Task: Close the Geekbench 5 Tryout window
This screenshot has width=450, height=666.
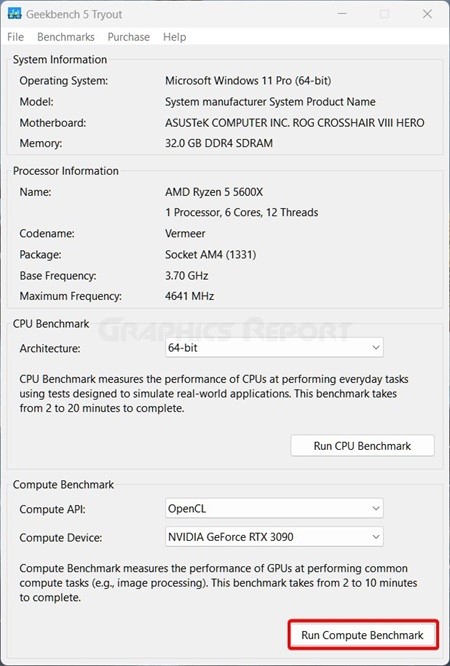Action: (x=427, y=14)
